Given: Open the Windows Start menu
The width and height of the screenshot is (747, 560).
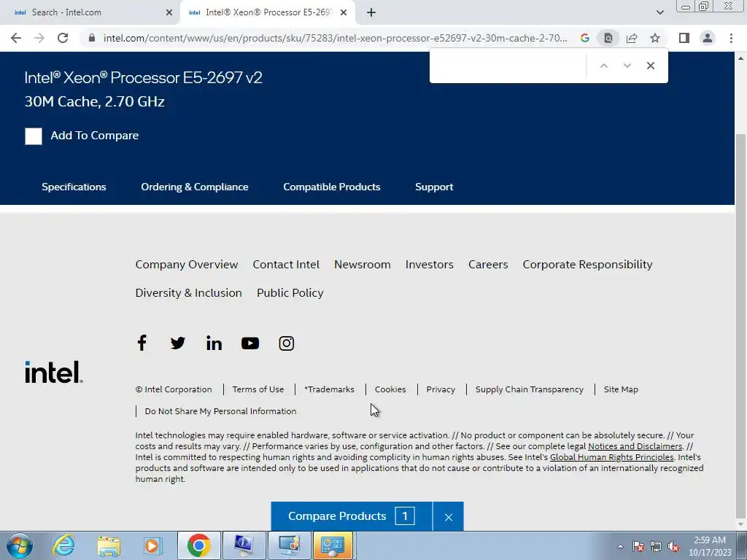Looking at the screenshot, I should (20, 545).
